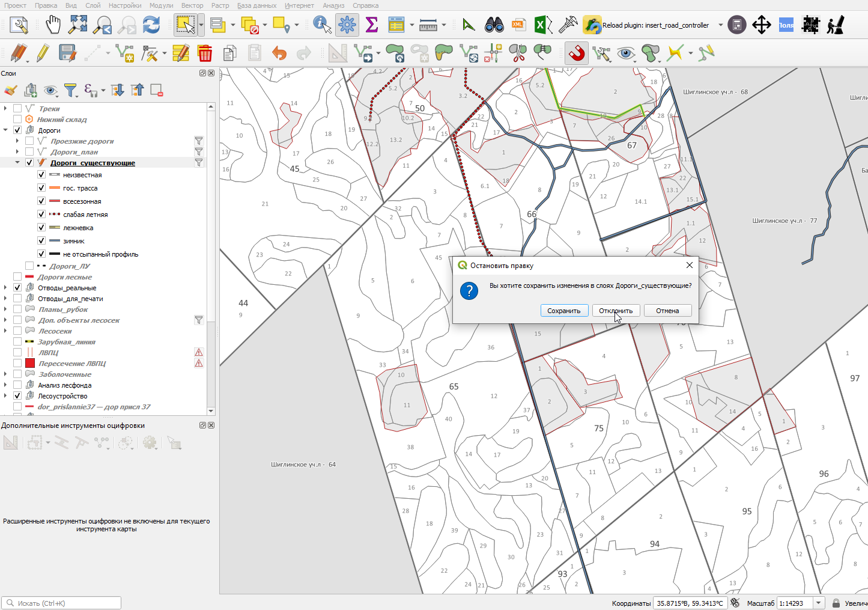Uncheck the зимник legend item
The height and width of the screenshot is (610, 868).
pyautogui.click(x=41, y=241)
